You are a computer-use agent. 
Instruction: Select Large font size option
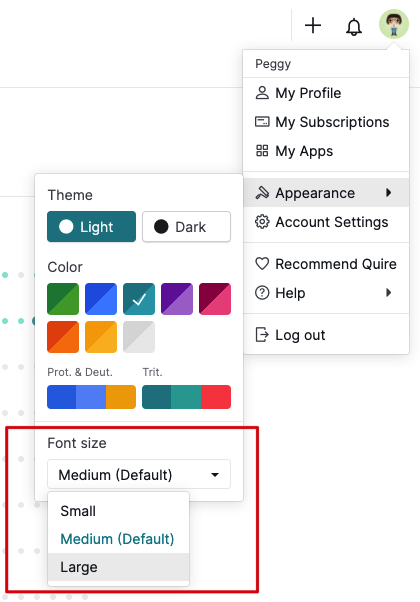(x=119, y=567)
